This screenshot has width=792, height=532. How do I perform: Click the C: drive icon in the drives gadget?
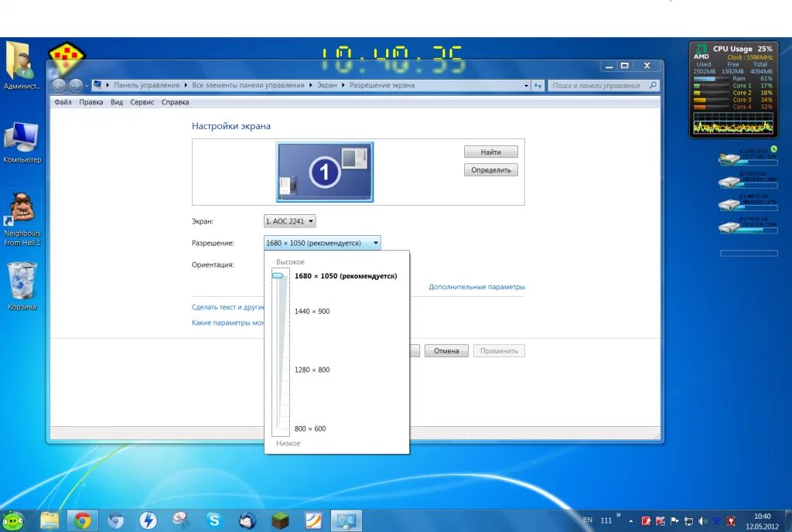coord(729,159)
